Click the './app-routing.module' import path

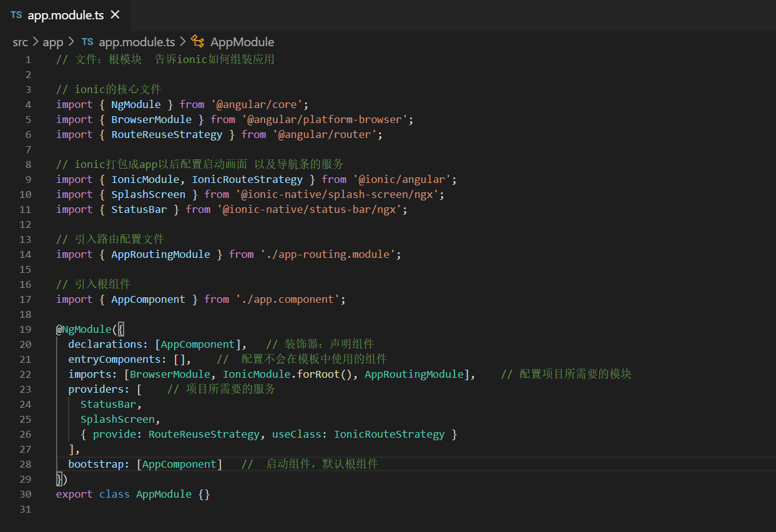tap(327, 254)
